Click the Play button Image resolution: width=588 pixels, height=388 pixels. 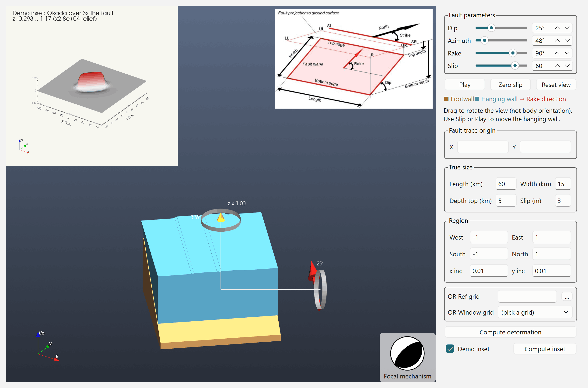click(x=465, y=85)
